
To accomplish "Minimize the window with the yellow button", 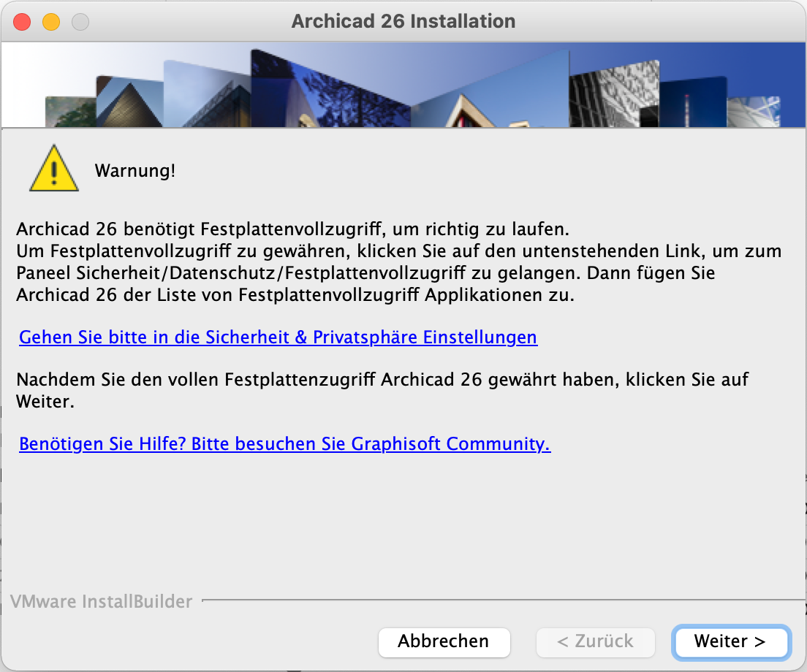I will (51, 22).
